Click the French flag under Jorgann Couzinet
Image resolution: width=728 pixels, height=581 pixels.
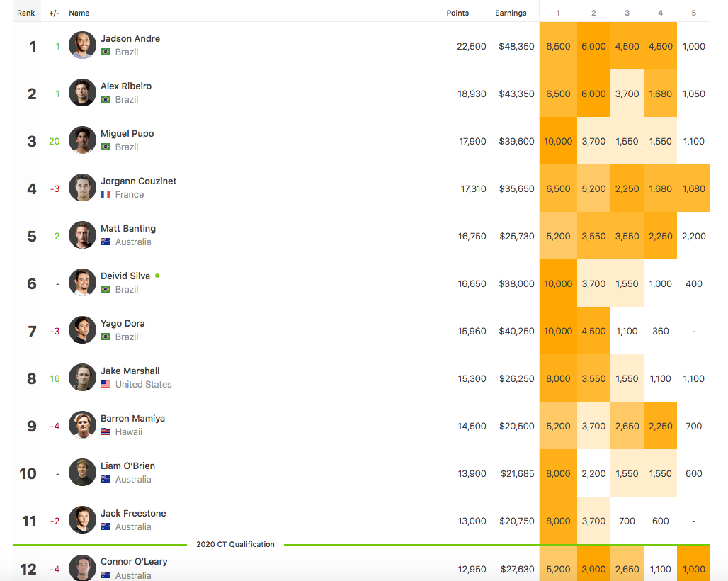click(106, 194)
